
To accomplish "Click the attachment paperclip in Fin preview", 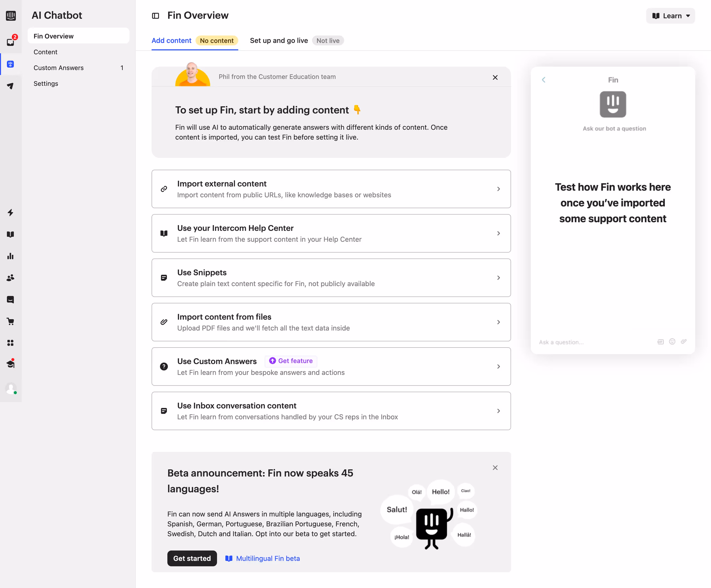I will (x=684, y=342).
